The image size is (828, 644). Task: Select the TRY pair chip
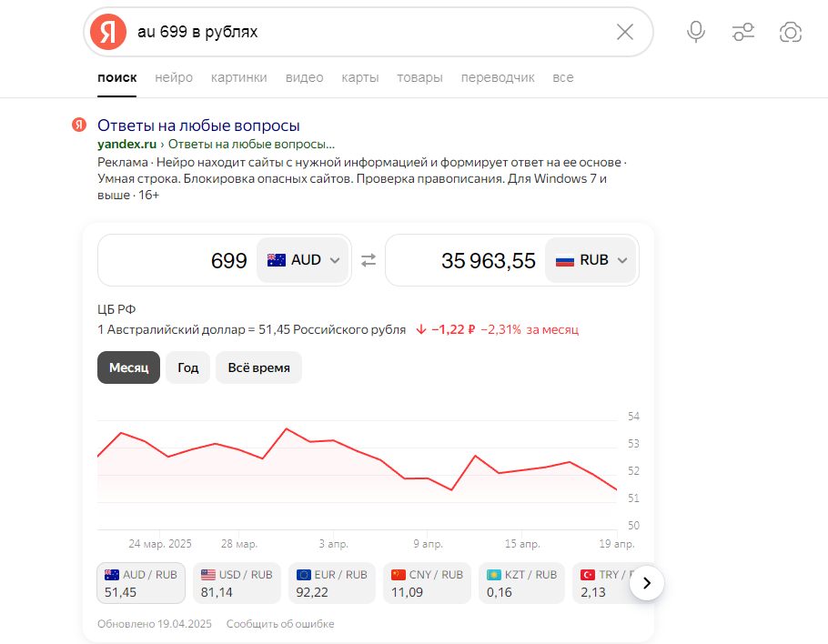coord(602,583)
